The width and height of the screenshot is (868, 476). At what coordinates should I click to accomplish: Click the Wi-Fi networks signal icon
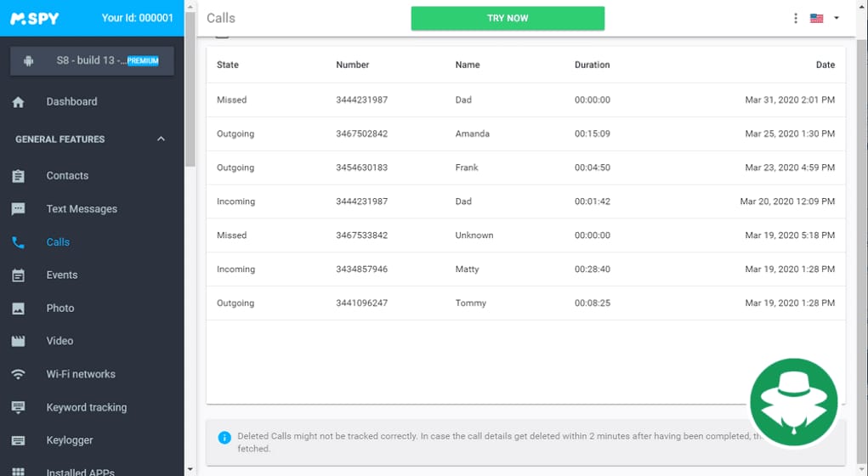(x=19, y=374)
